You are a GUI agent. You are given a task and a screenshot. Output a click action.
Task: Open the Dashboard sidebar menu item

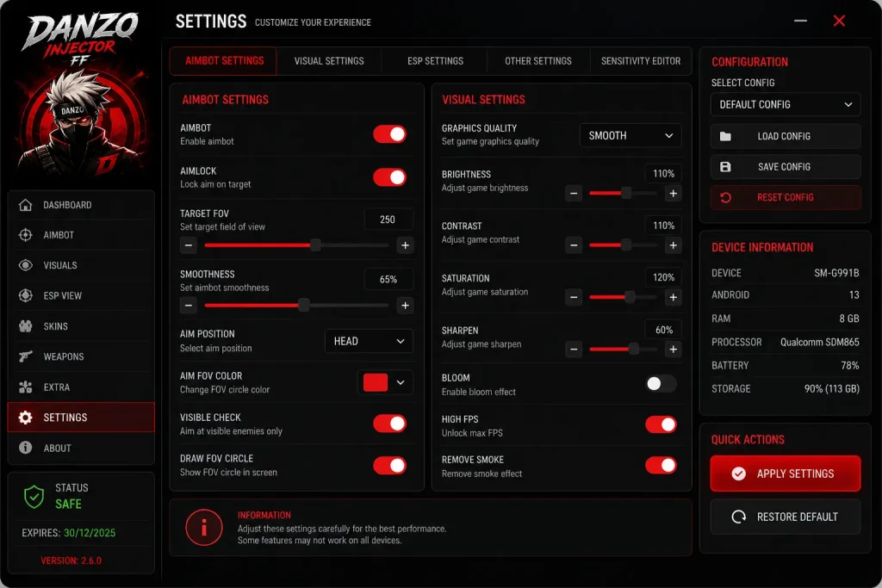pos(81,205)
